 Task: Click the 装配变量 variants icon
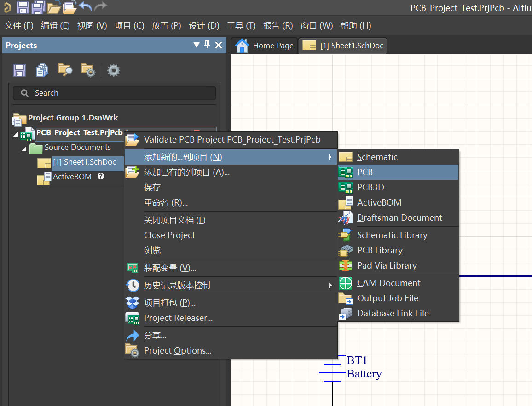coord(133,268)
